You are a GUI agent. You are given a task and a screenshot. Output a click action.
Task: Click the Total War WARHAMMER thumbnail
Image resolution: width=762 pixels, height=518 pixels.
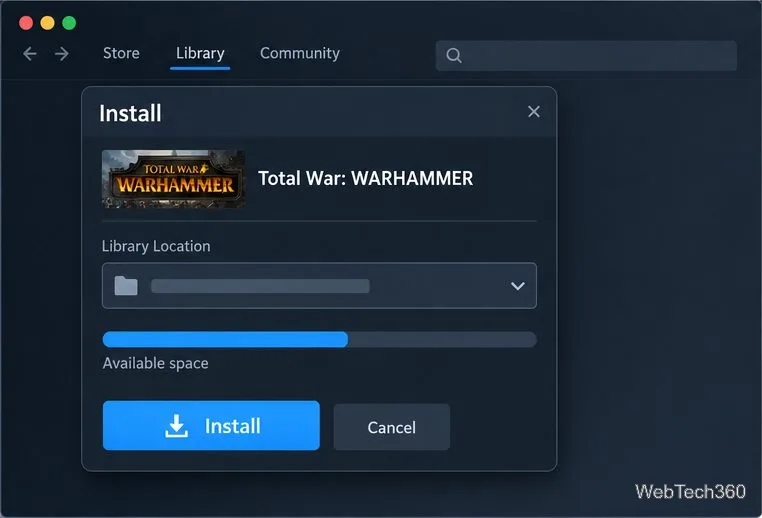[x=173, y=179]
